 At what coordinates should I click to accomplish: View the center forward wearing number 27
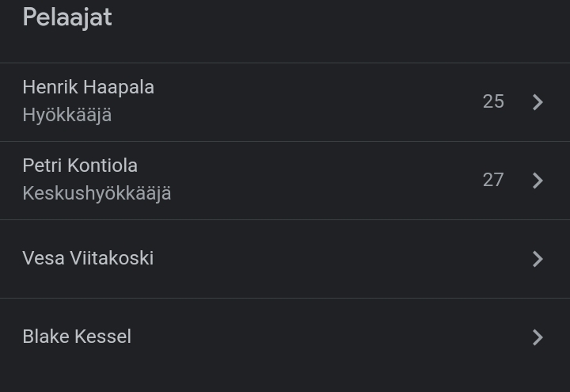pyautogui.click(x=285, y=181)
